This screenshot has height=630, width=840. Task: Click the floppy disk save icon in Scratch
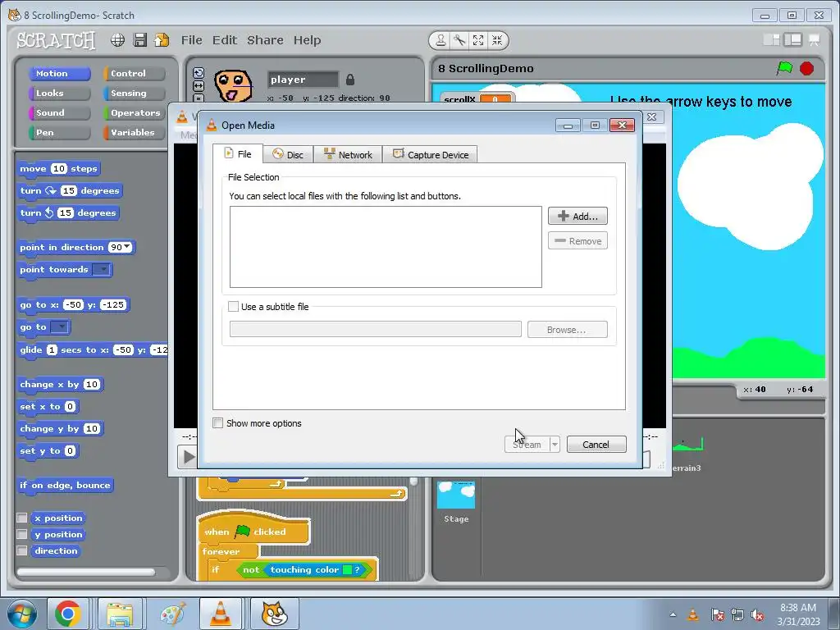tap(139, 40)
